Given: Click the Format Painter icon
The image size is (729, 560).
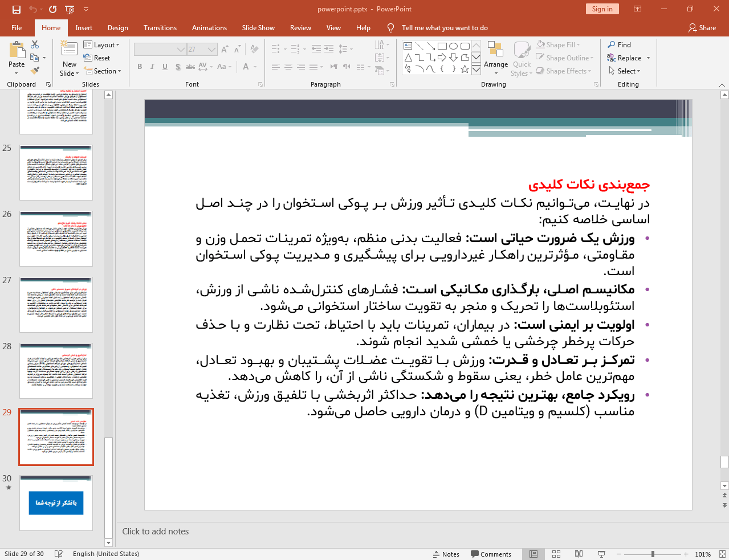Looking at the screenshot, I should point(35,71).
